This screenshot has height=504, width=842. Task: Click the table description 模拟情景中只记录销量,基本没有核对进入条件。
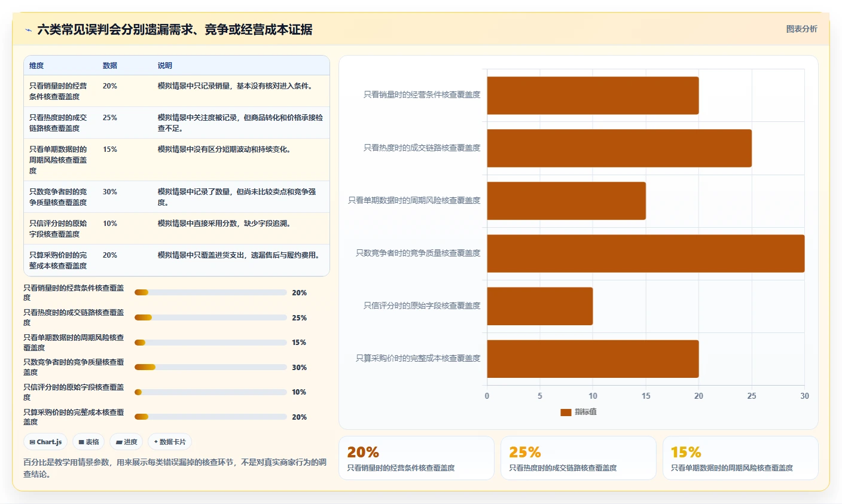tap(236, 86)
